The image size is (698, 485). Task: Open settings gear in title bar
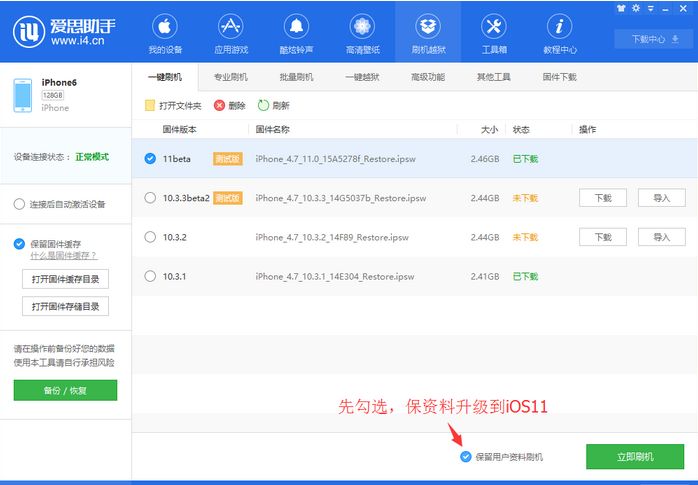tap(636, 8)
